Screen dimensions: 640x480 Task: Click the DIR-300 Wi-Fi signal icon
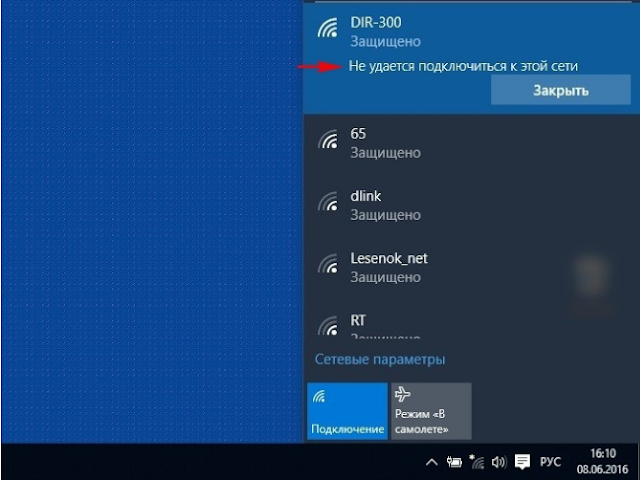[328, 28]
